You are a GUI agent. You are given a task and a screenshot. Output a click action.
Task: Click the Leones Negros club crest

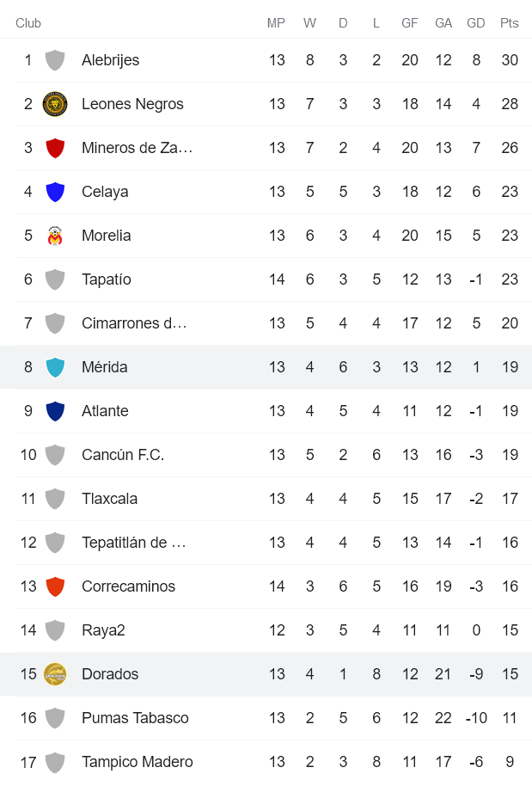(x=55, y=104)
